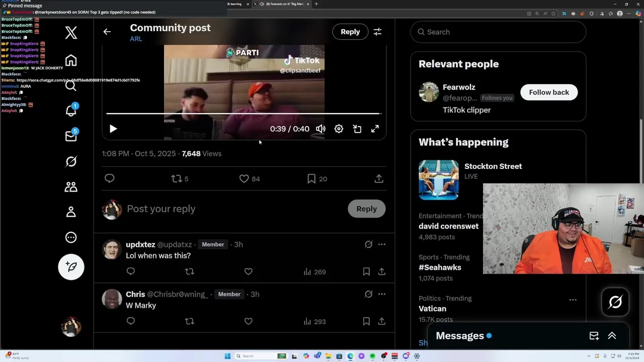Image resolution: width=644 pixels, height=362 pixels.
Task: Ask Grok about updxtez's reply
Action: [368, 244]
